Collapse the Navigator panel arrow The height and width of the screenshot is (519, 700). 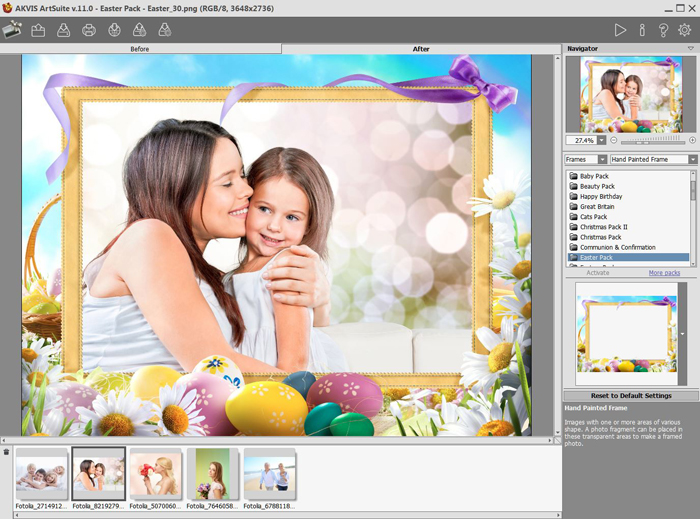point(690,48)
